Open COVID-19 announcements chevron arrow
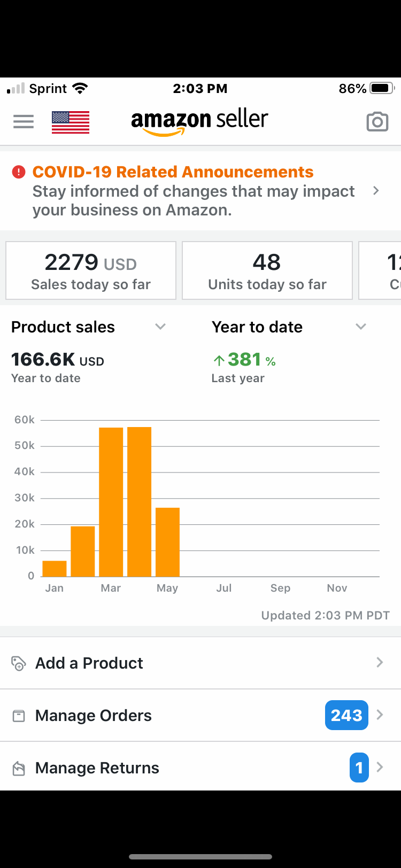Image resolution: width=401 pixels, height=868 pixels. (376, 191)
